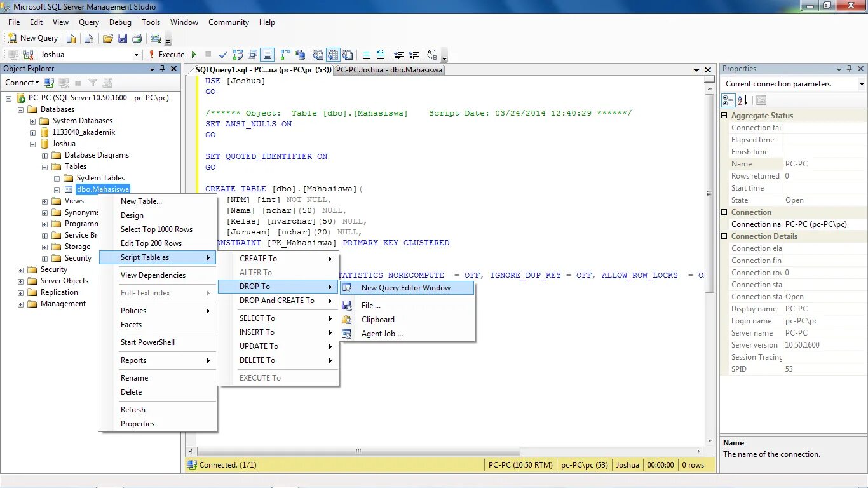Screen dimensions: 868x488
Task: Click the Filter icon in Object Explorer
Action: tap(93, 83)
